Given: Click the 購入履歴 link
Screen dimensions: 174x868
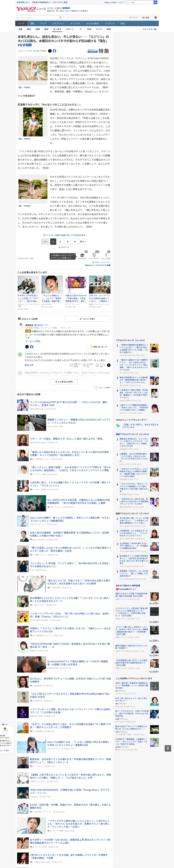Looking at the screenshot, I should (x=146, y=18).
